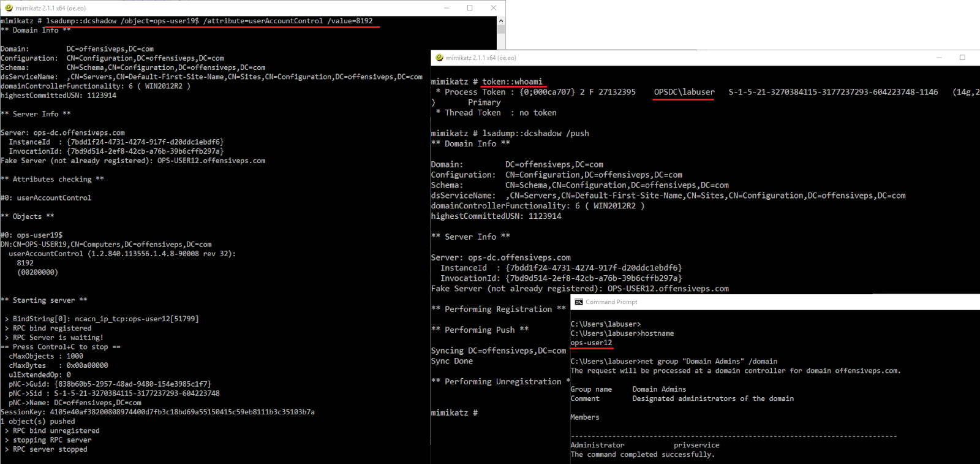Click the '#0: ops-user19$' line

(31, 235)
